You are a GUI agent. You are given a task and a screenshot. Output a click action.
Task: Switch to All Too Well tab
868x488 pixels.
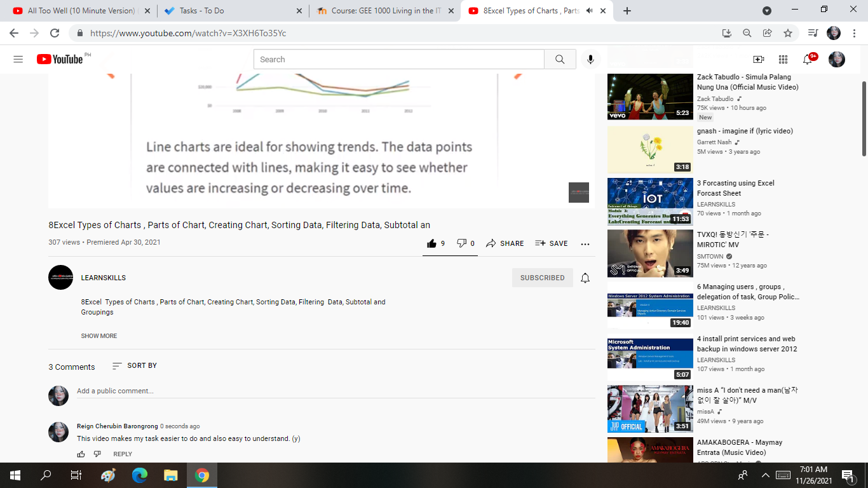[81, 11]
